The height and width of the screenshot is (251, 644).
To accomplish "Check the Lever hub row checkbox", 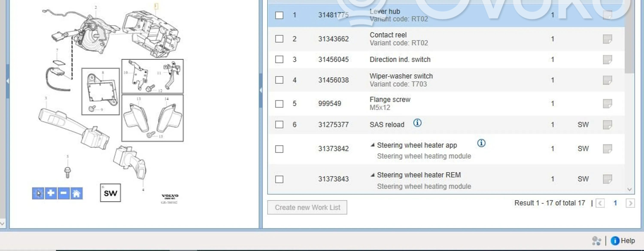I will (x=279, y=15).
